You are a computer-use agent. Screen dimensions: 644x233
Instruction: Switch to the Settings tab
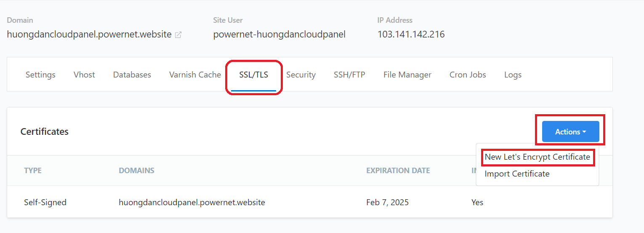[40, 75]
